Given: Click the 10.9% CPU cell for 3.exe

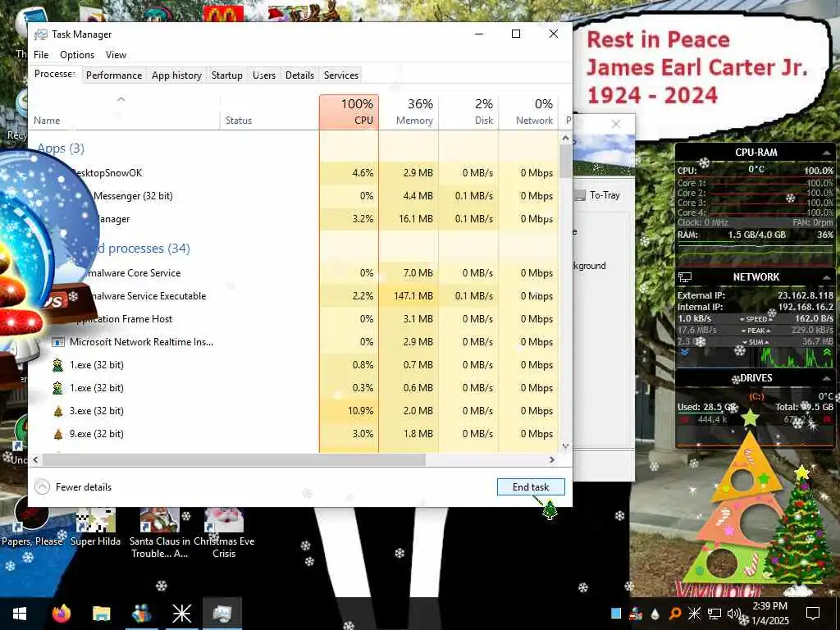Looking at the screenshot, I should click(349, 411).
